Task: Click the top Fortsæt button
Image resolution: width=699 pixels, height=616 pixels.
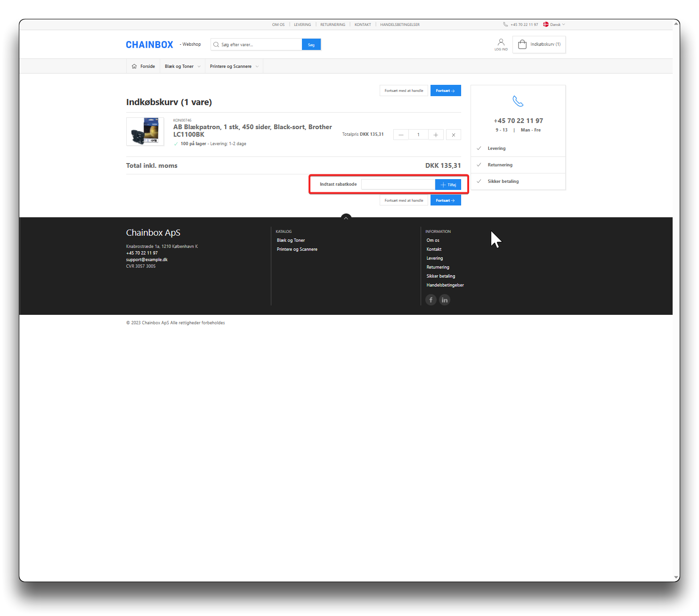Action: 445,90
